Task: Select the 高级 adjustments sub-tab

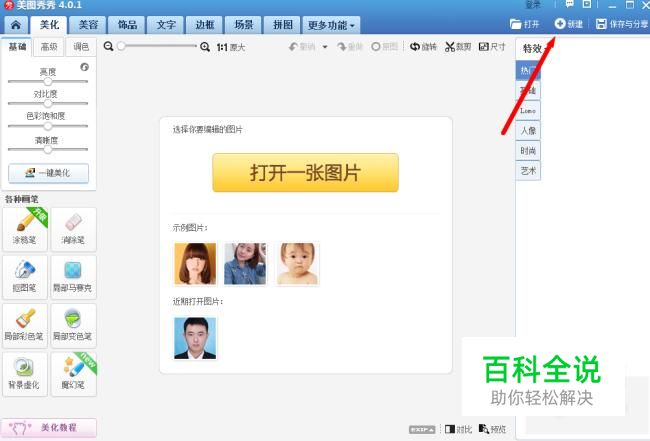Action: 49,47
